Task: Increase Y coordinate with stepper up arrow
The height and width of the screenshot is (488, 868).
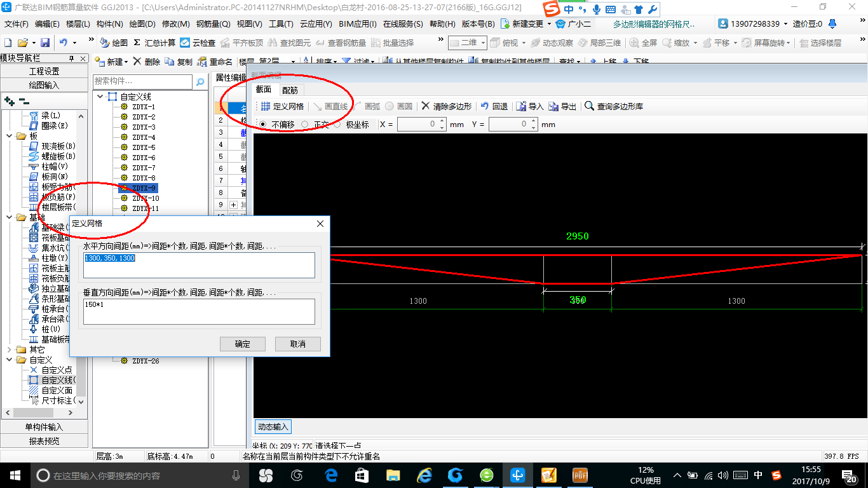Action: [x=533, y=121]
